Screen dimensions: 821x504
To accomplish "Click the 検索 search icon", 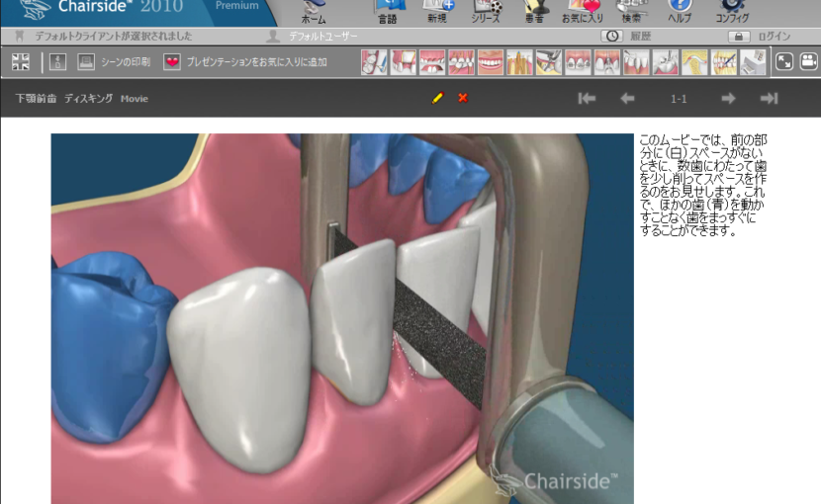I will click(632, 11).
